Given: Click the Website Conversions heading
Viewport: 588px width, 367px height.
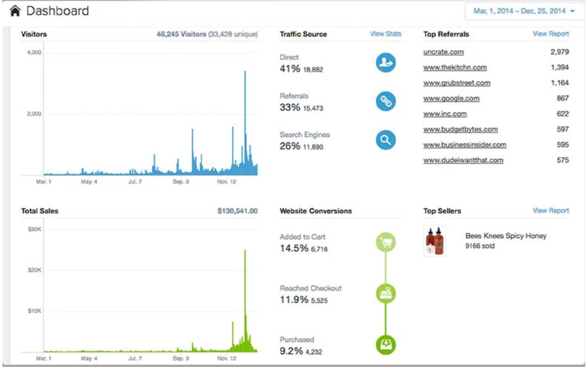Looking at the screenshot, I should coord(316,211).
